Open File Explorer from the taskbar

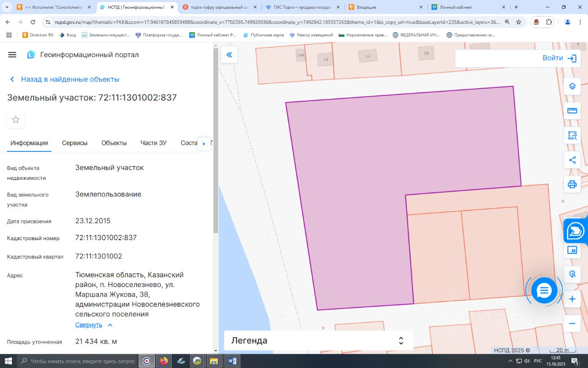point(213,361)
